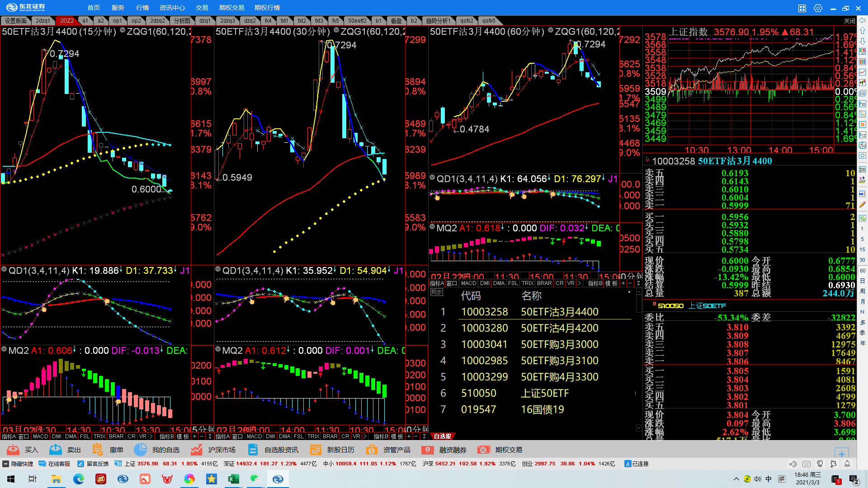Expand more indicators arrow after VR
The image size is (868, 488).
click(x=151, y=436)
